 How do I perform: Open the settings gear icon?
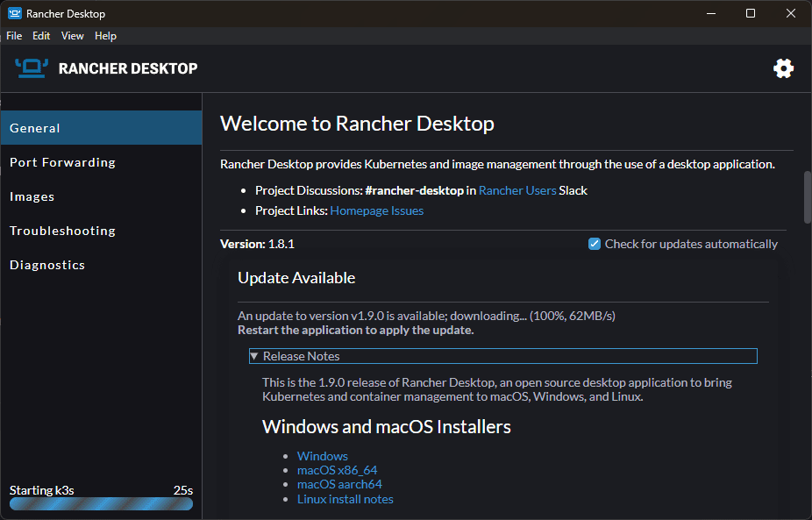click(x=783, y=68)
